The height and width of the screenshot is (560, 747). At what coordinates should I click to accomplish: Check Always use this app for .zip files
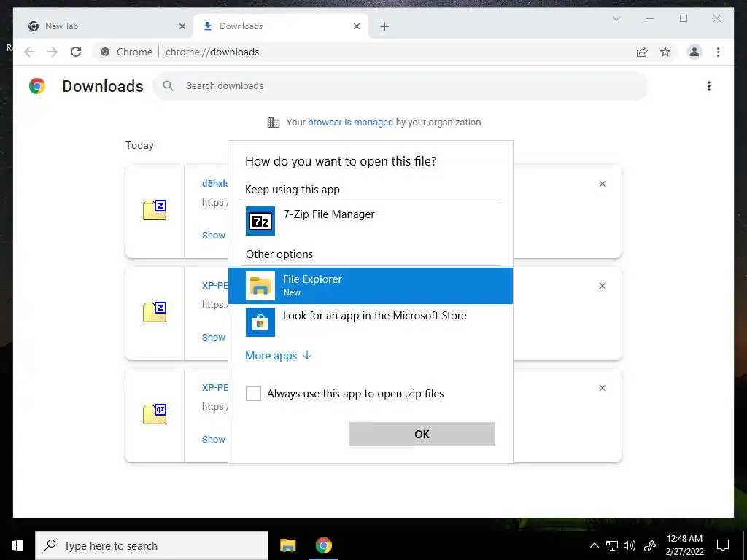[253, 393]
